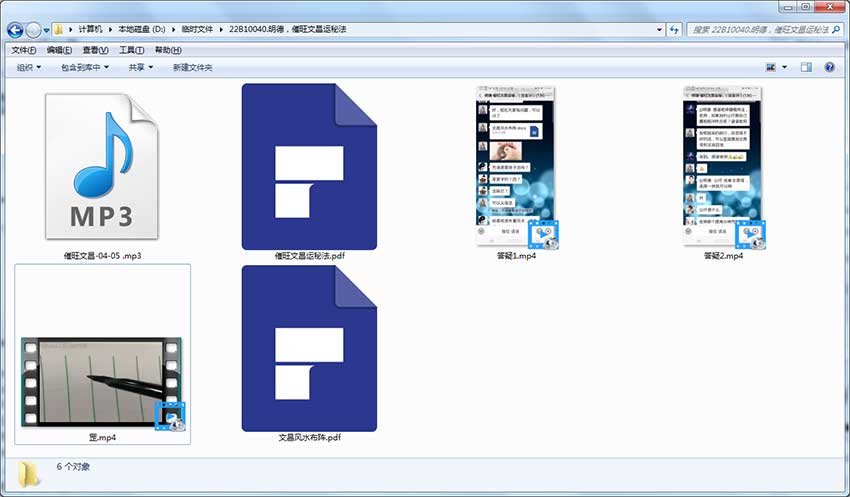This screenshot has height=497, width=850.
Task: Open the 查看(V) menu
Action: point(95,50)
